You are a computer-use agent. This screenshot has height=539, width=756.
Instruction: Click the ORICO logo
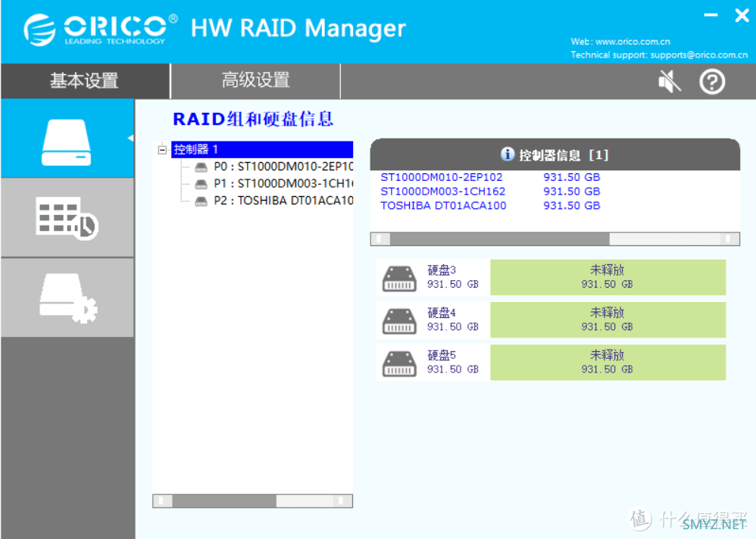[100, 29]
